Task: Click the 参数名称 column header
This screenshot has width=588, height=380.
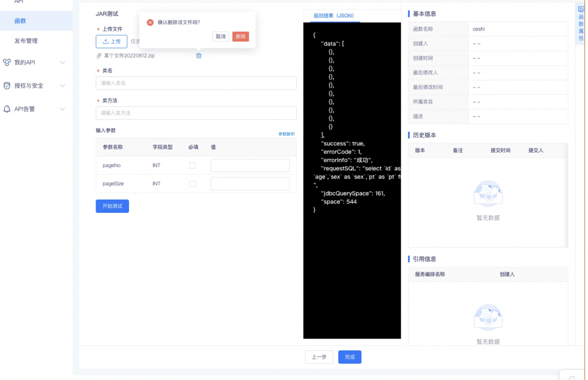Action: point(113,147)
